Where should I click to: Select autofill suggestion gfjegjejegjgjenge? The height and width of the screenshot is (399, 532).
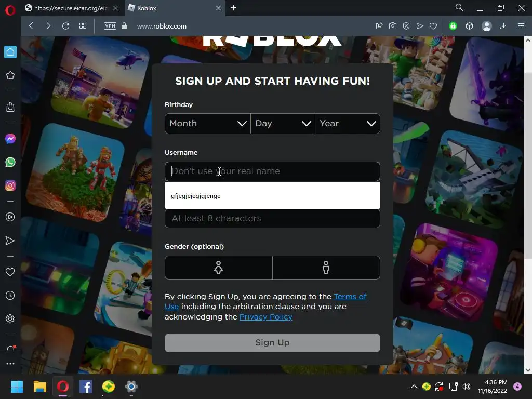272,196
